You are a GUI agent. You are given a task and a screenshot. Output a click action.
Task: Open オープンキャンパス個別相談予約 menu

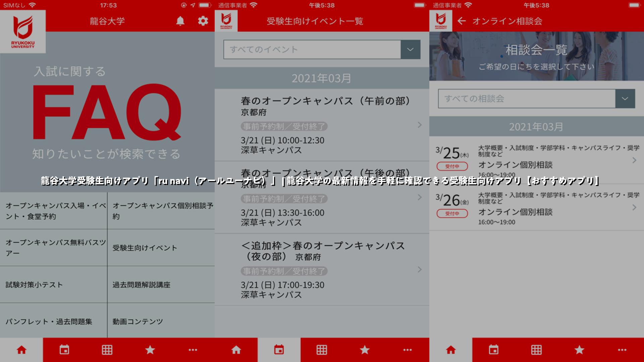pos(161,211)
